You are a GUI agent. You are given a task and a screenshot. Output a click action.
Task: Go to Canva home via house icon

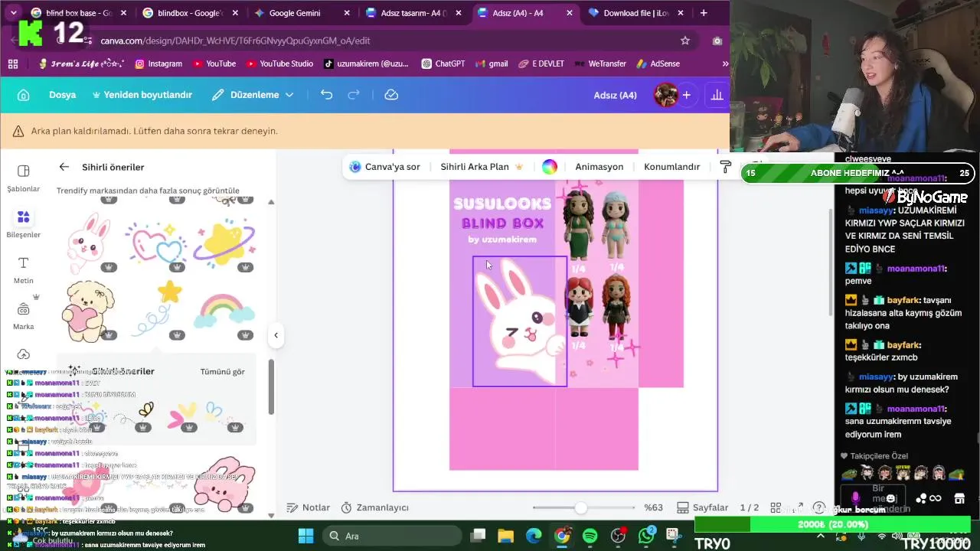click(x=24, y=95)
